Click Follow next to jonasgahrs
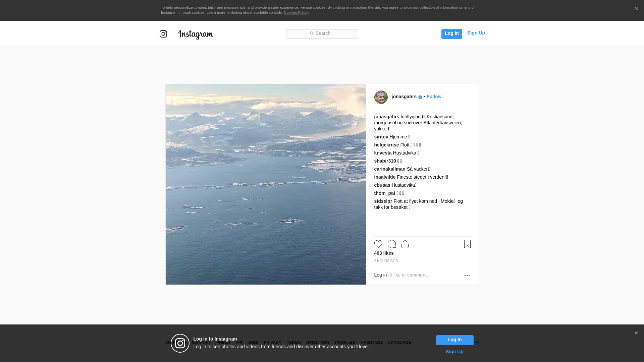 coord(434,97)
